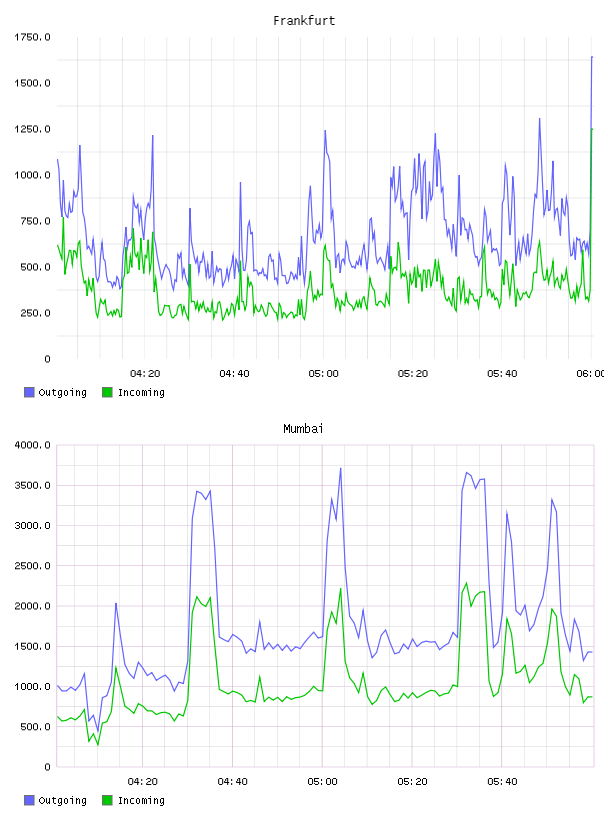Viewport: 608px width, 816px height.
Task: Click the Incoming label in Mumbai legend
Action: (x=141, y=801)
